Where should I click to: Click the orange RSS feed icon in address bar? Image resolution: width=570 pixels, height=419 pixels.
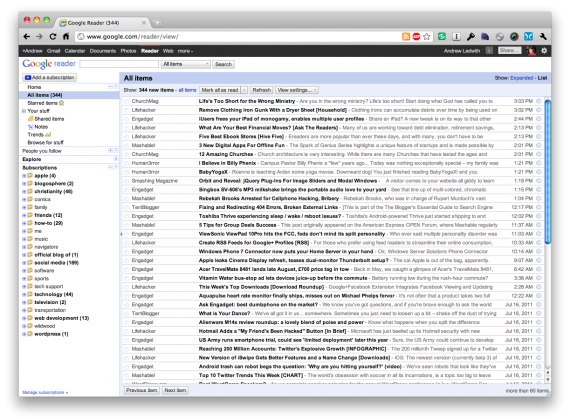(x=406, y=36)
